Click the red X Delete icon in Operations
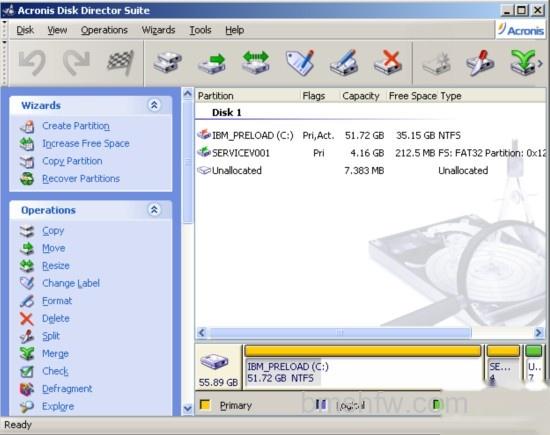 27,319
